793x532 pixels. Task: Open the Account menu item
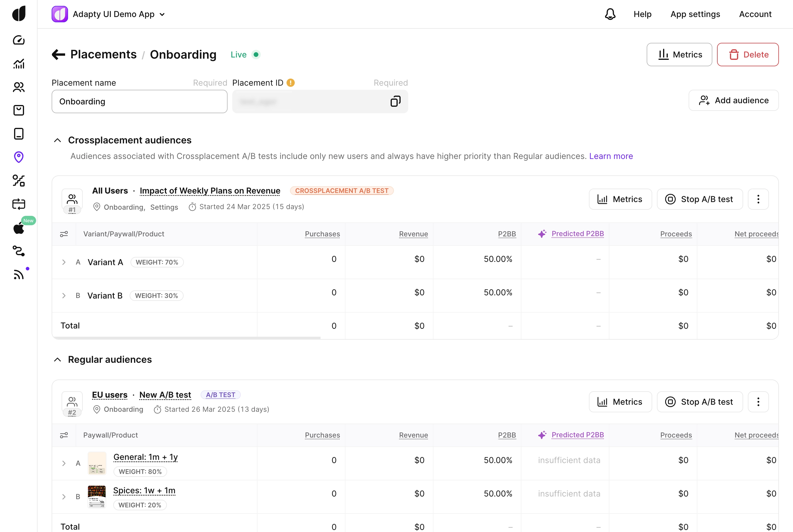(x=755, y=14)
